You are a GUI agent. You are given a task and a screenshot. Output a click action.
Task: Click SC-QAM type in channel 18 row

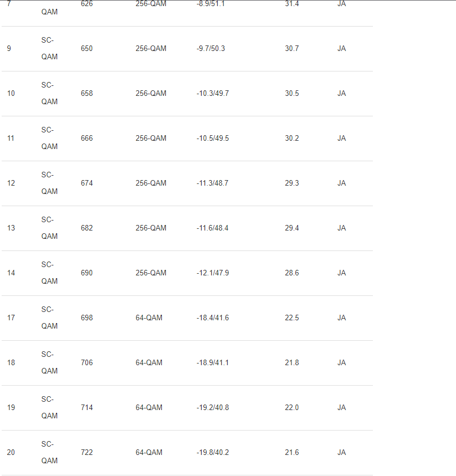pyautogui.click(x=49, y=363)
